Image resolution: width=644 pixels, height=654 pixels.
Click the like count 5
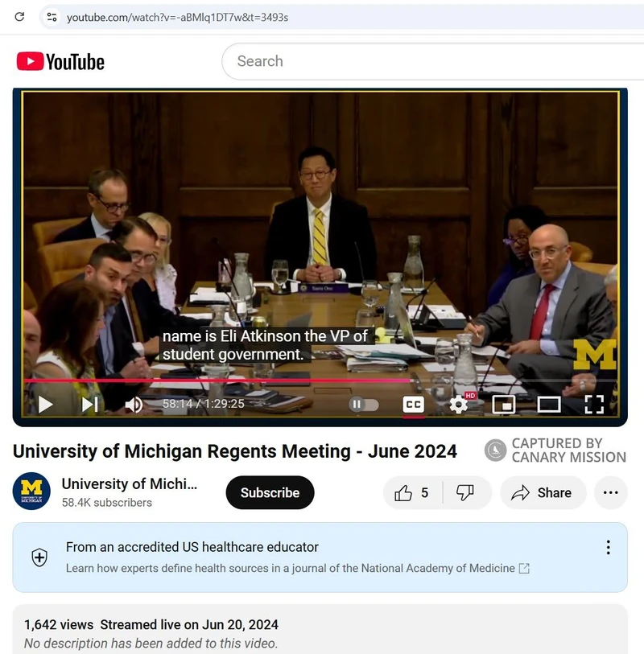coord(424,493)
